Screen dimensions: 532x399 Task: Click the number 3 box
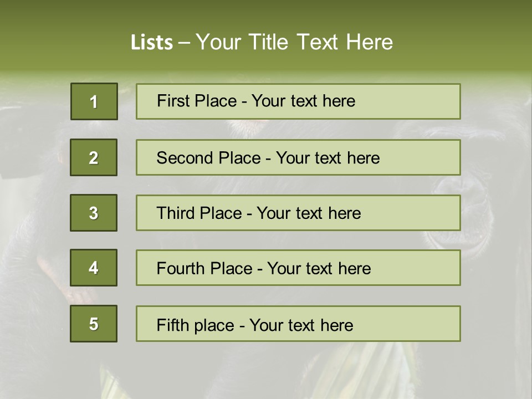click(94, 213)
